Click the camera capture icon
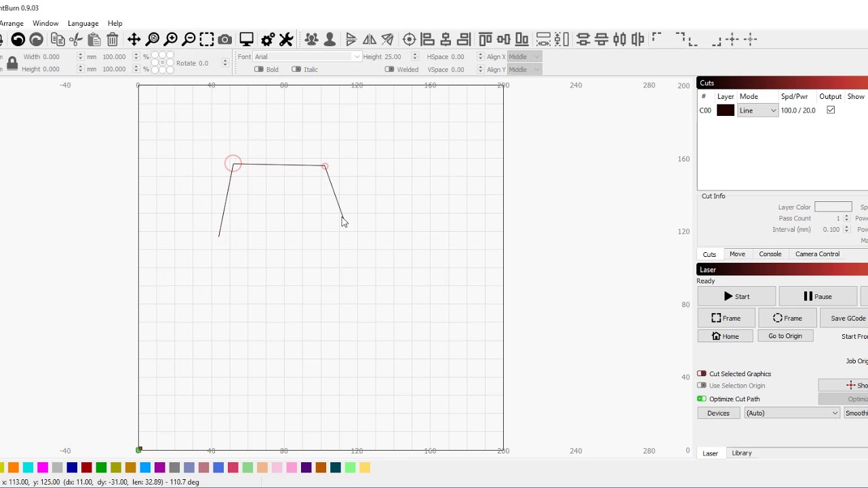The width and height of the screenshot is (868, 488). click(x=225, y=40)
